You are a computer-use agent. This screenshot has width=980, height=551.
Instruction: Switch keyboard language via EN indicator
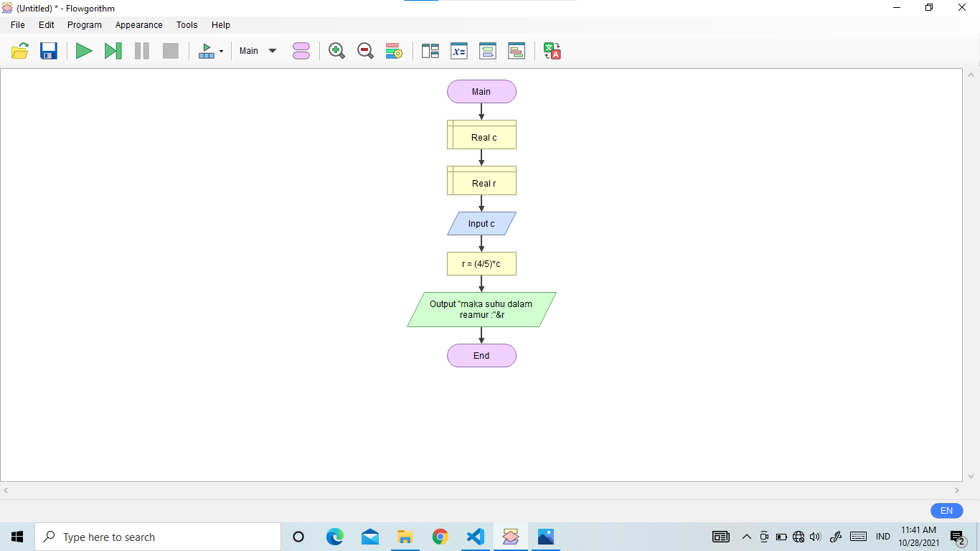pyautogui.click(x=946, y=510)
